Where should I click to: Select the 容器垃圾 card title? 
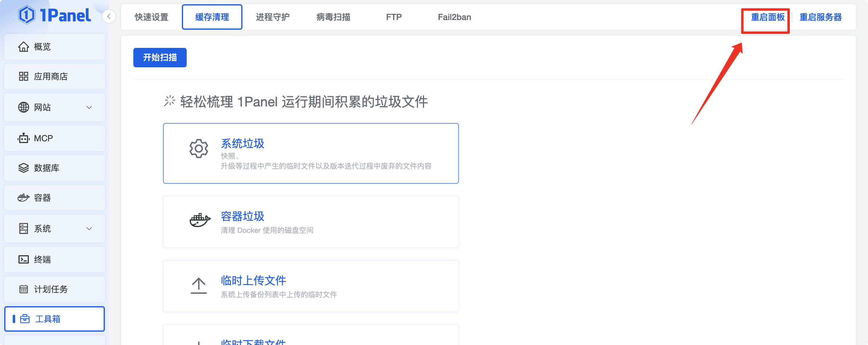point(242,216)
